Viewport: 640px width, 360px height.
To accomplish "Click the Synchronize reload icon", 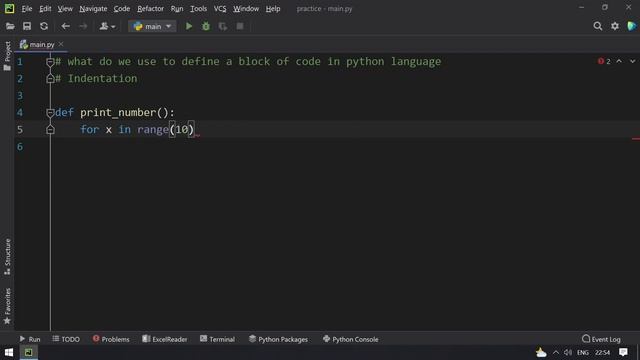I will coord(44,27).
